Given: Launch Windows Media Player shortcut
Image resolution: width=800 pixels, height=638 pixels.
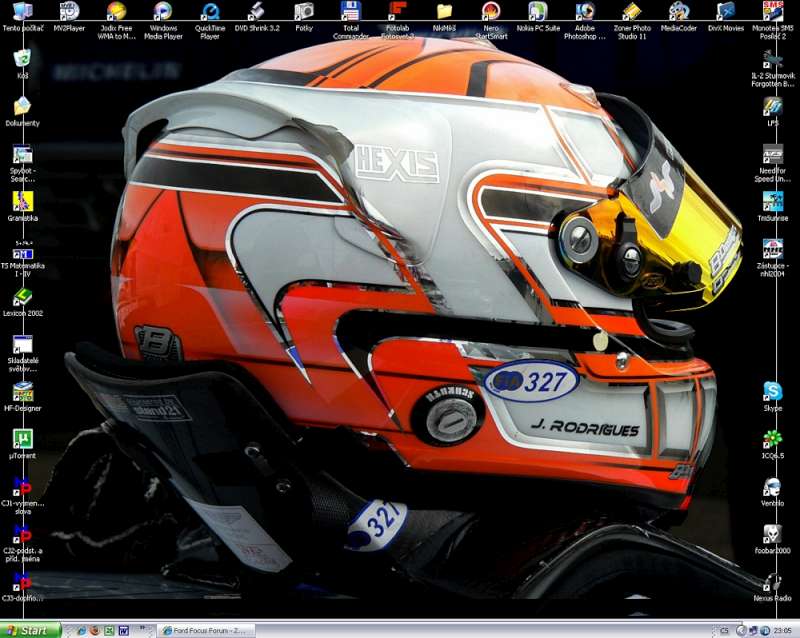Looking at the screenshot, I should tap(163, 12).
